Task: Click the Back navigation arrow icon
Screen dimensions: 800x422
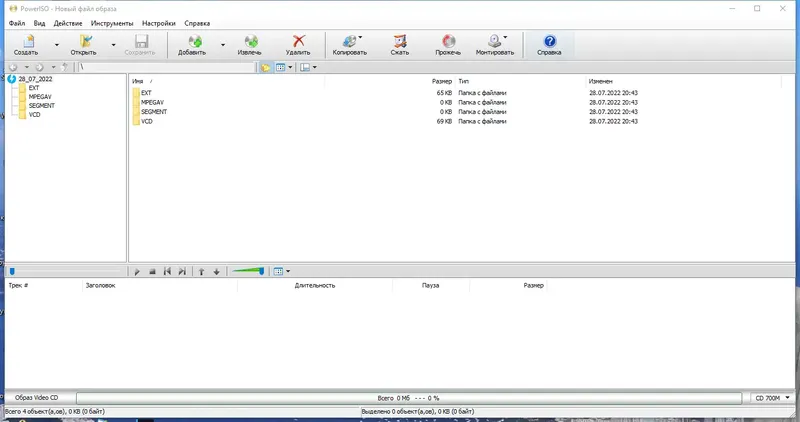Action: pos(13,67)
